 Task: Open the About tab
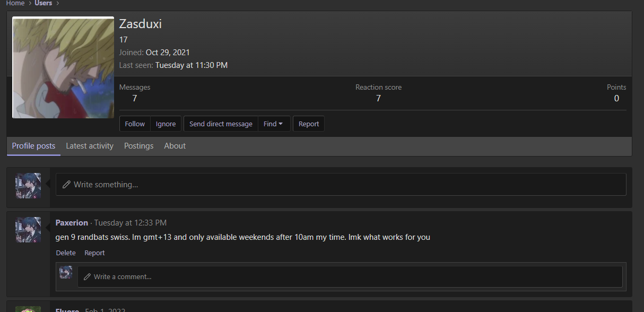click(x=175, y=146)
